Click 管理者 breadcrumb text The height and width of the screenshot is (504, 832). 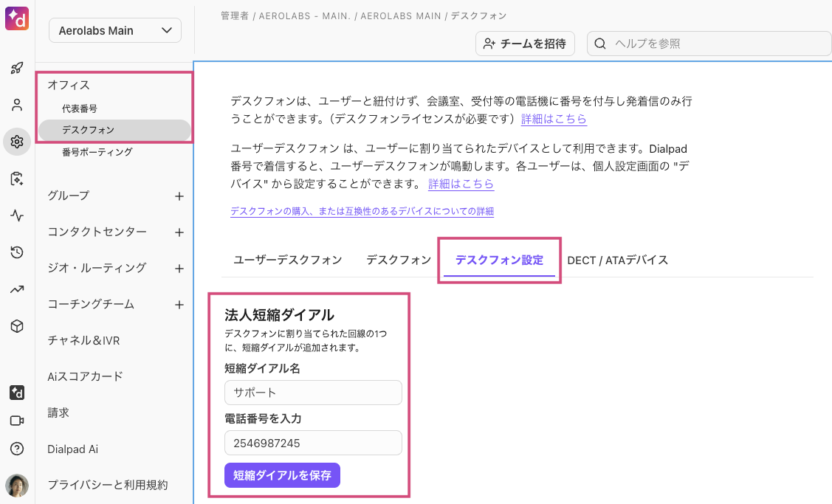pyautogui.click(x=235, y=16)
